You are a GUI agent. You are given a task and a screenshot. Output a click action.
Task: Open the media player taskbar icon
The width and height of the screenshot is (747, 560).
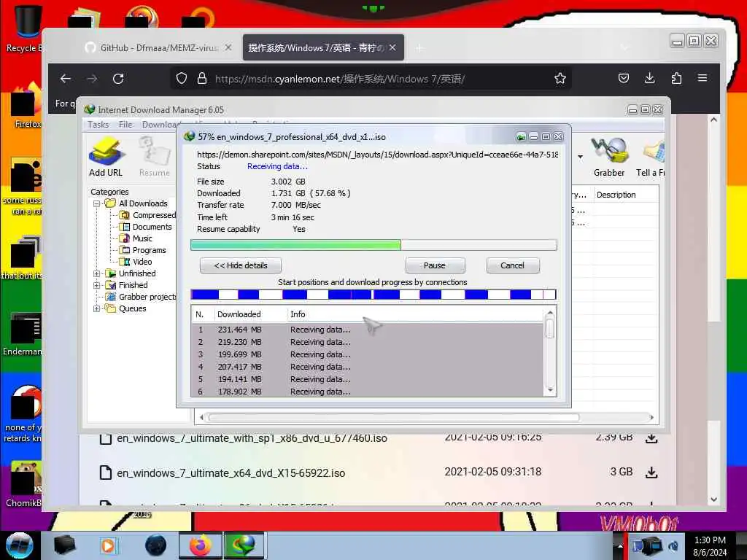point(108,545)
